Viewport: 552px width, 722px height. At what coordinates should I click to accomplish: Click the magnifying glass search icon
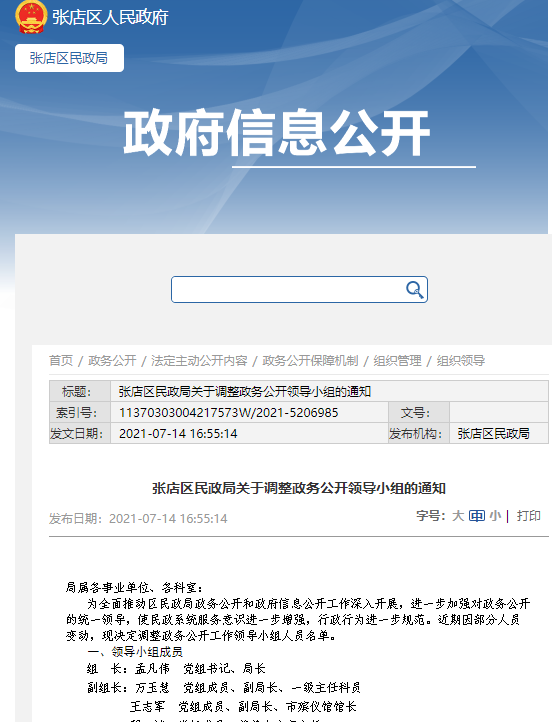[414, 290]
